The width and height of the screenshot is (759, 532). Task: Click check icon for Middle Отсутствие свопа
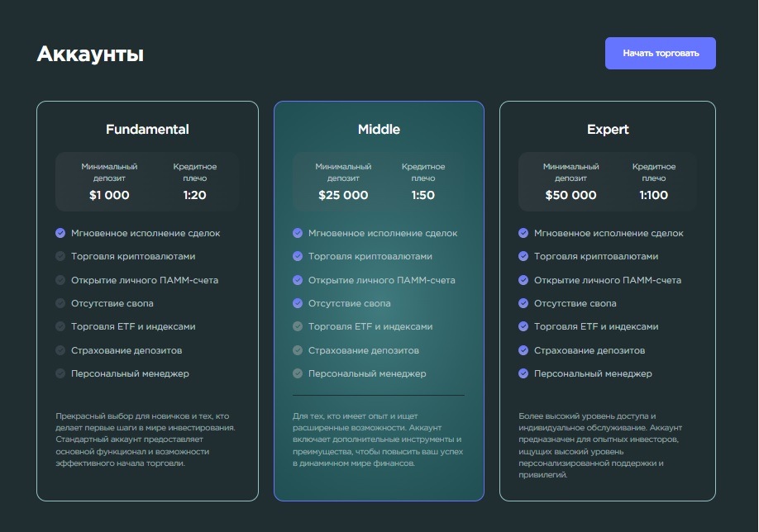coord(298,303)
